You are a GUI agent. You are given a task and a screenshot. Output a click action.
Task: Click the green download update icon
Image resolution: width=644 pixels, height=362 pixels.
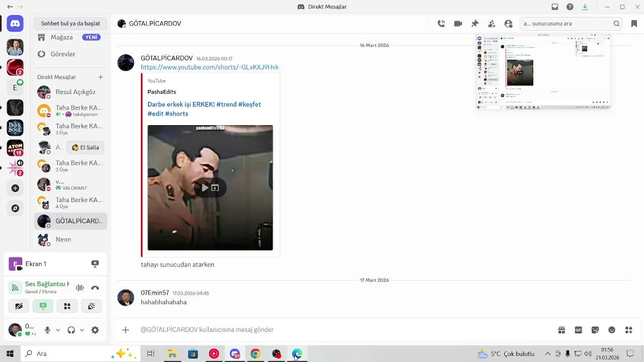[x=585, y=7]
